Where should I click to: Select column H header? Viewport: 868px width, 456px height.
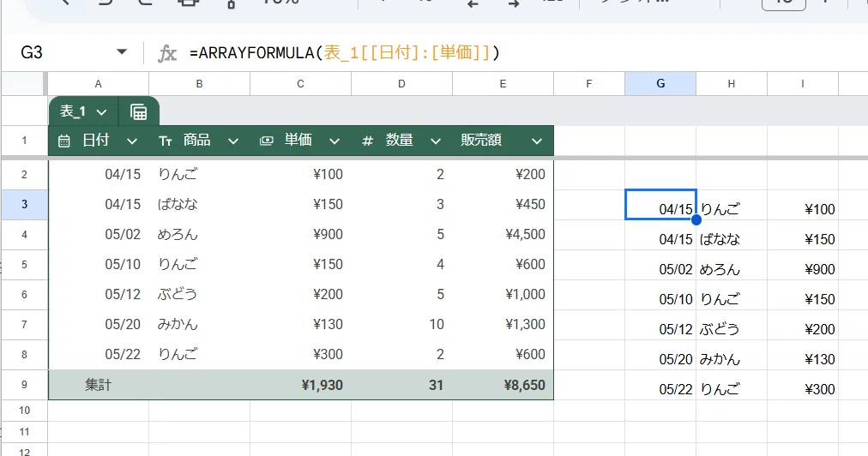732,83
